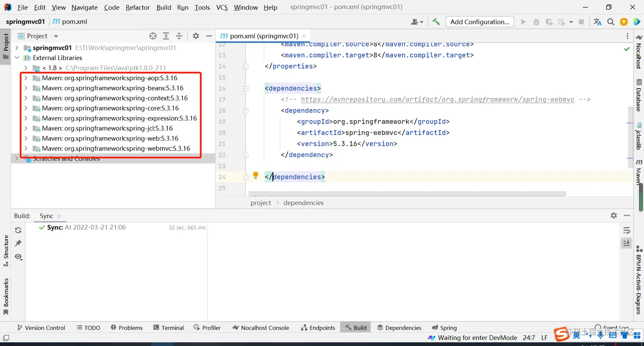Open Project panel gear options
This screenshot has height=346, width=644.
[196, 36]
